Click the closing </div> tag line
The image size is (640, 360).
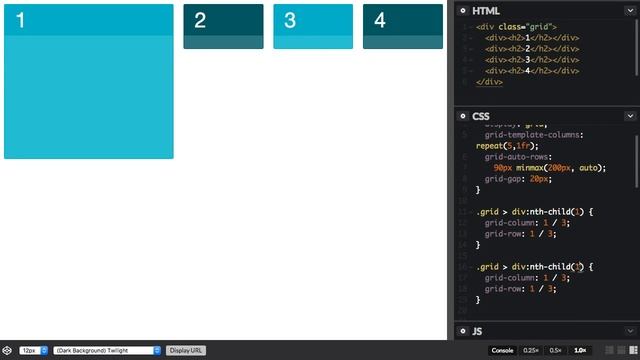pyautogui.click(x=489, y=82)
